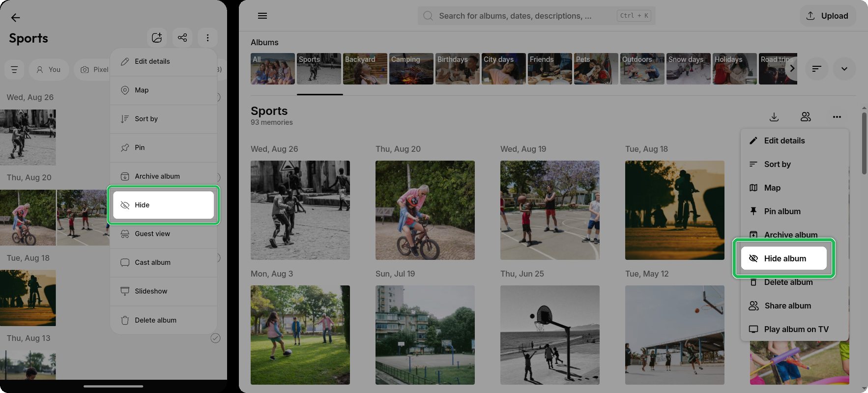Select Share album in web menu
Viewport: 868px width, 393px height.
(795, 306)
